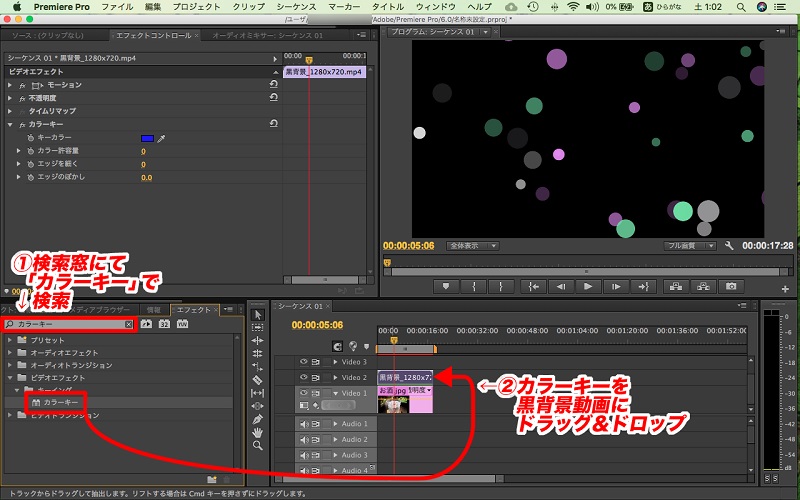Image resolution: width=800 pixels, height=500 pixels.
Task: Select the Rolling Edit tool
Action: [x=258, y=353]
